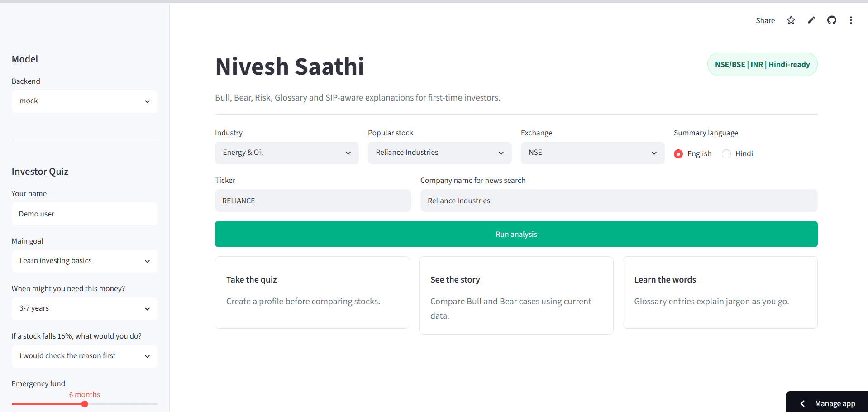Click the Emergency fund slider handle
The image size is (868, 412).
[x=85, y=404]
